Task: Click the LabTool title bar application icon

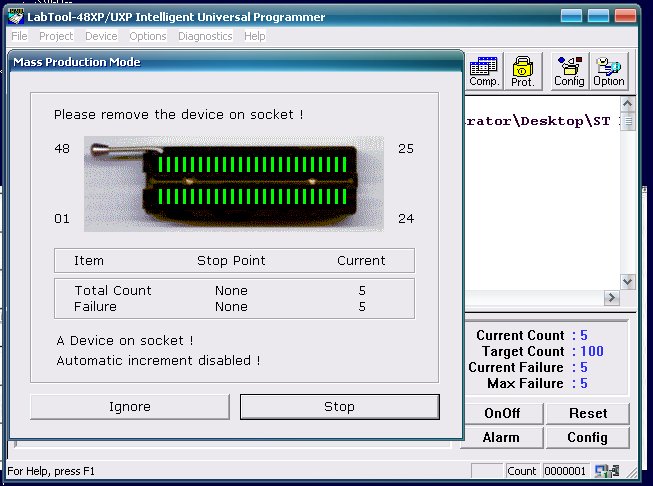Action: point(16,16)
